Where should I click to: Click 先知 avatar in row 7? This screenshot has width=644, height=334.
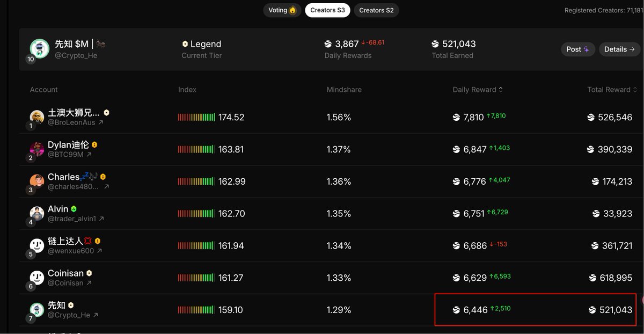(x=37, y=310)
